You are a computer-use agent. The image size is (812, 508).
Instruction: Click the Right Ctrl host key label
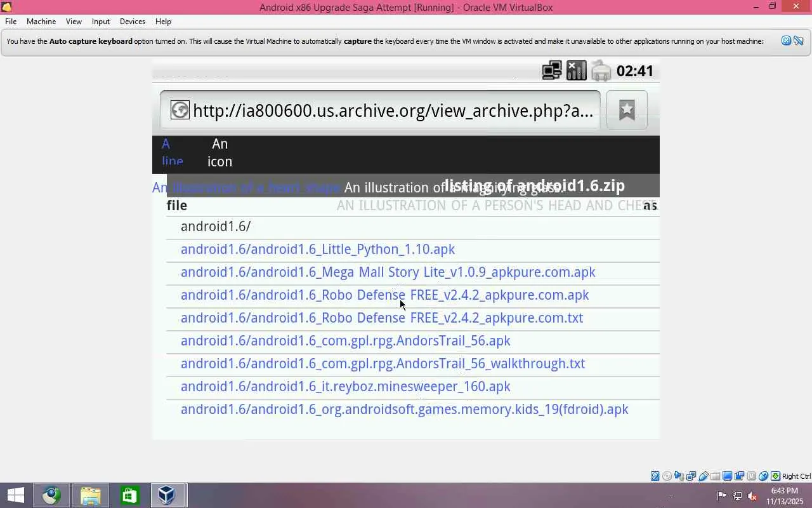[x=796, y=476]
